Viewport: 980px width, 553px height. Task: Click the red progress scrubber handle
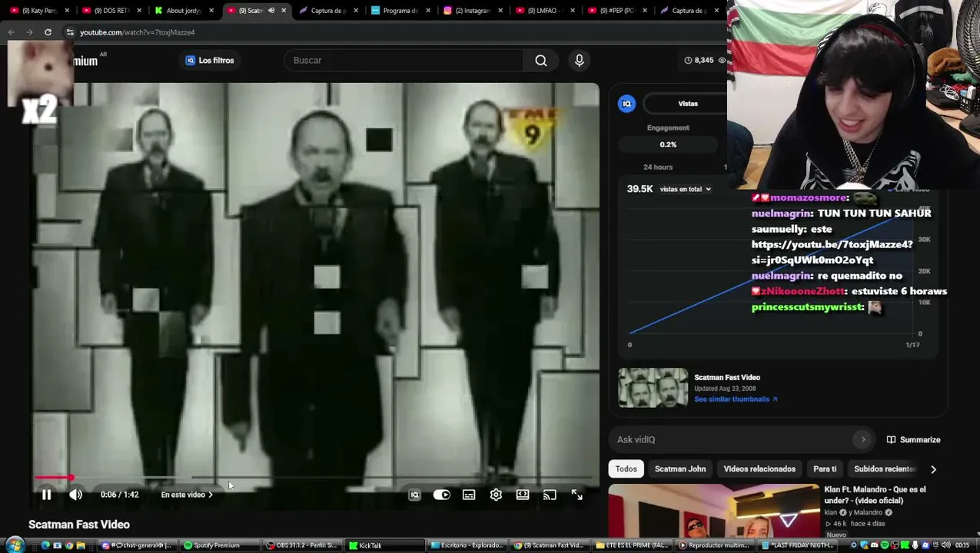click(70, 478)
